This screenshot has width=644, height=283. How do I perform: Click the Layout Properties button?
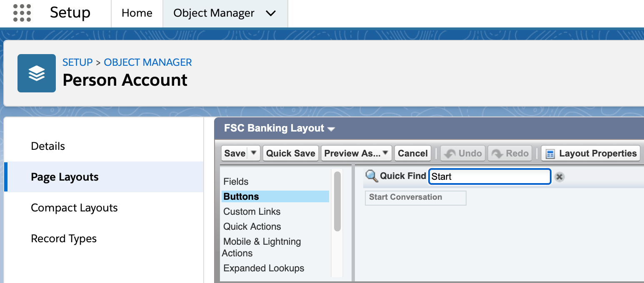pyautogui.click(x=591, y=153)
